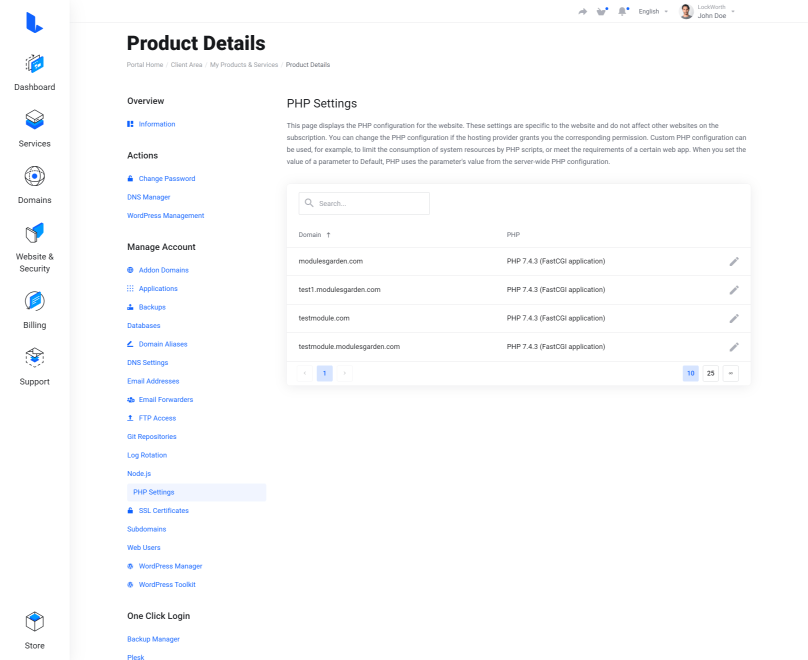
Task: Open Node.js menu item
Action: point(139,474)
